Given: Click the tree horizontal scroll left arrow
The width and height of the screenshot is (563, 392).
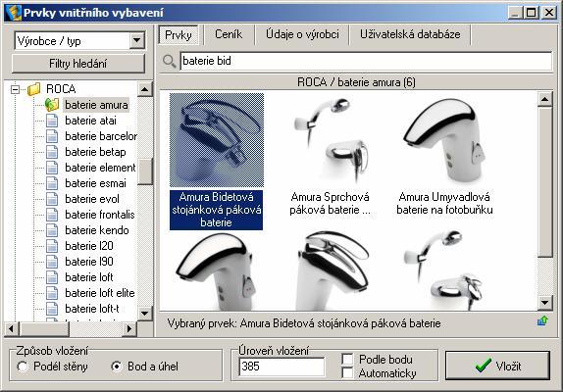Looking at the screenshot, I should pos(12,328).
